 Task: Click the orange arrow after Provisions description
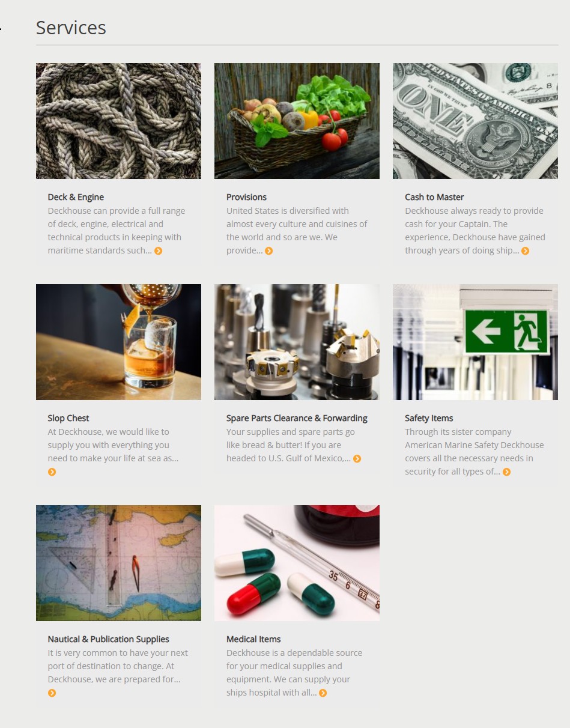[269, 251]
